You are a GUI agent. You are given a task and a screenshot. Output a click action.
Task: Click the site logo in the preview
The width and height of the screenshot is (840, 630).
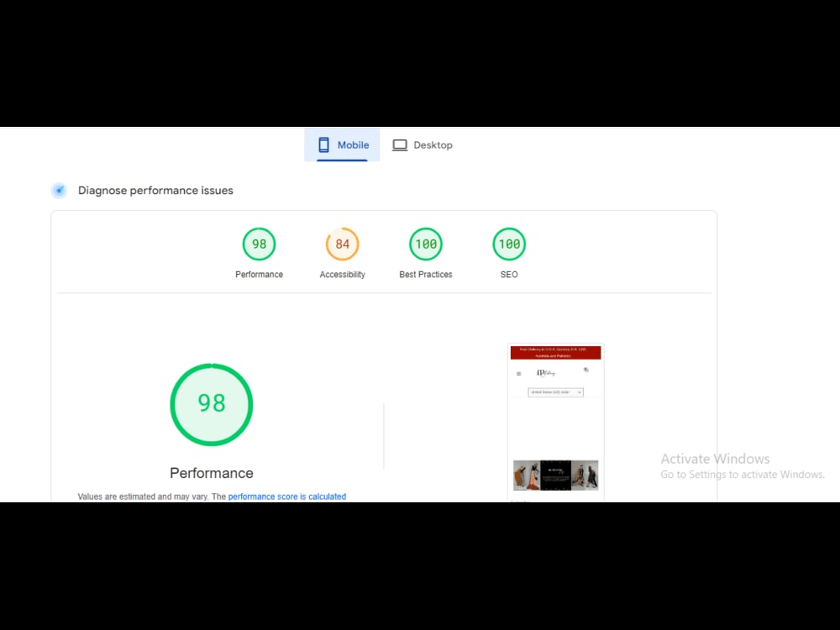coord(546,373)
